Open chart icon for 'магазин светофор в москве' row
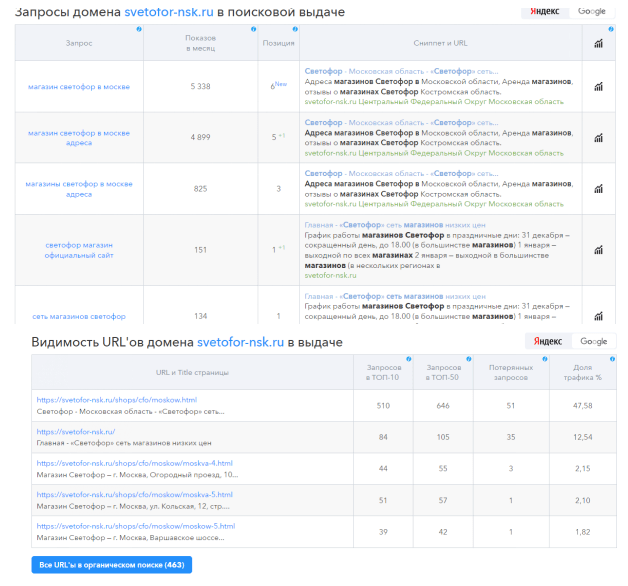This screenshot has height=586, width=628. [598, 87]
